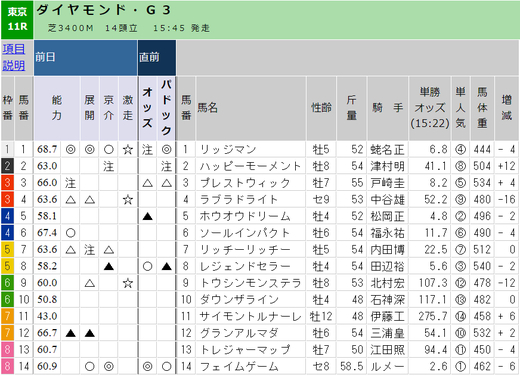520x375 pixels.
Task: Click the 能力 column header
Action: [57, 108]
